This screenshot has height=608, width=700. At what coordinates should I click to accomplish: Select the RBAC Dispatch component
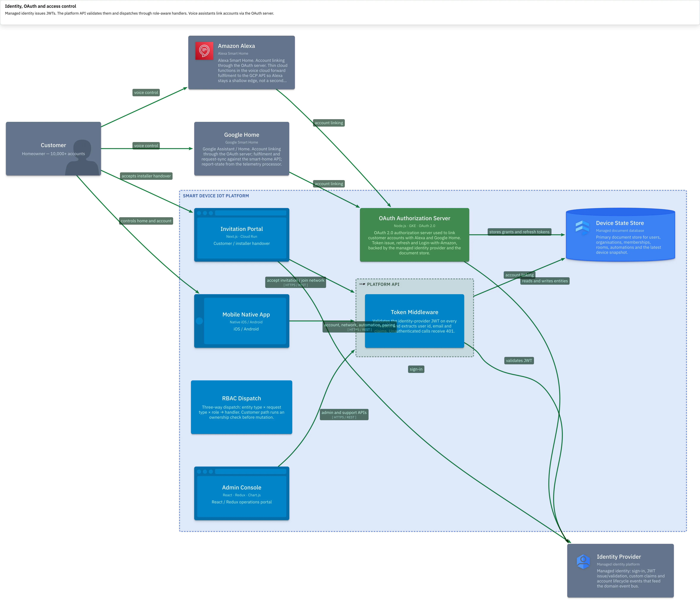click(241, 407)
